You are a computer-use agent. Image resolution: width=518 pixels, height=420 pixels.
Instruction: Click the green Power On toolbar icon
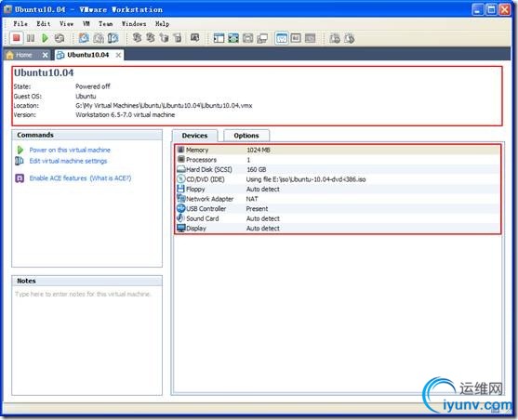click(45, 38)
